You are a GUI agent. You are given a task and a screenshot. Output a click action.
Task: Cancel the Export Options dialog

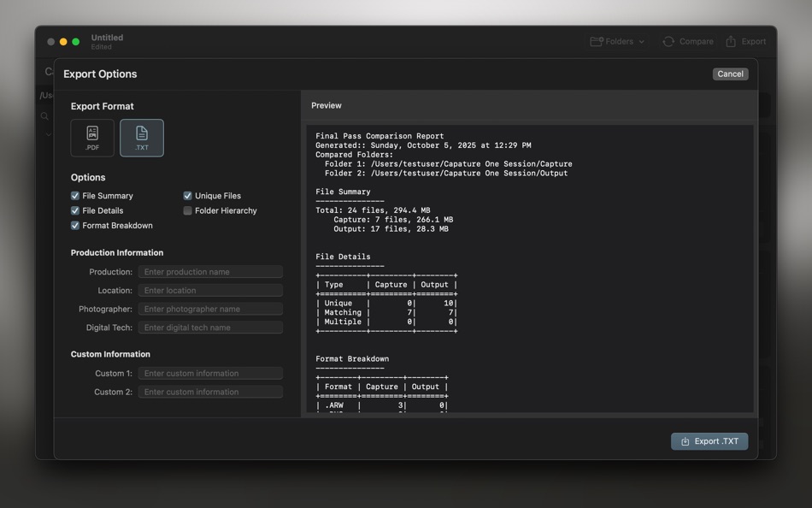coord(730,74)
